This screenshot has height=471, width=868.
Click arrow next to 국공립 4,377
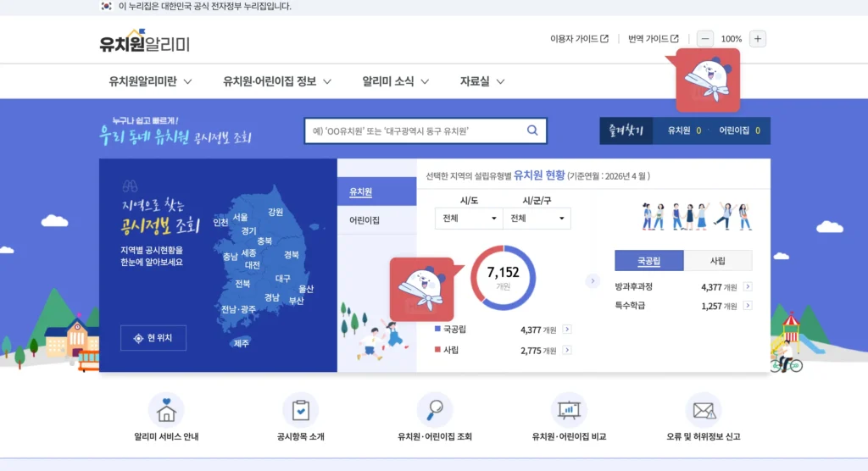567,330
